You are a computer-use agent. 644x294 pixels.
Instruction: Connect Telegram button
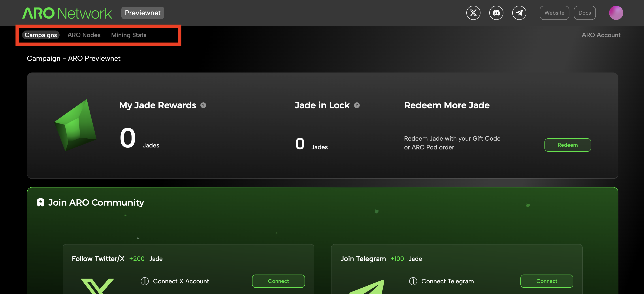(x=547, y=281)
